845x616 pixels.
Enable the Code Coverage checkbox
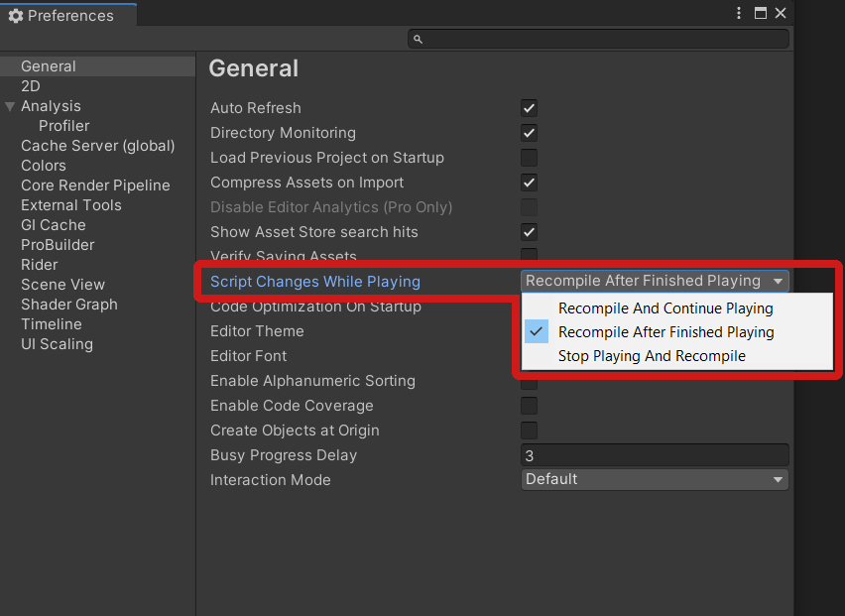pyautogui.click(x=529, y=406)
